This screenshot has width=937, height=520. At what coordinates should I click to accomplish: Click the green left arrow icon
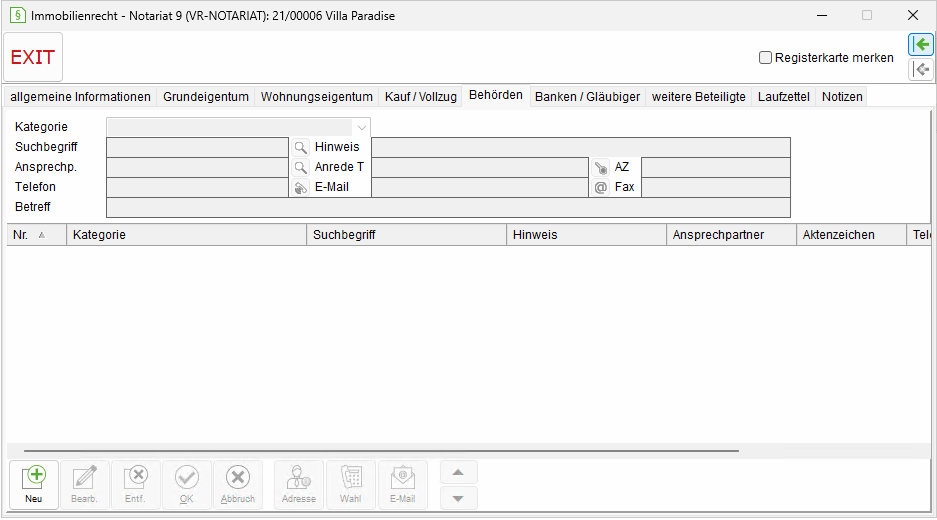921,44
